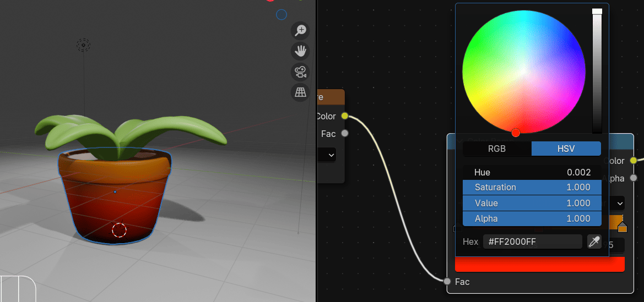Click the pan hand icon in viewport

coord(300,51)
